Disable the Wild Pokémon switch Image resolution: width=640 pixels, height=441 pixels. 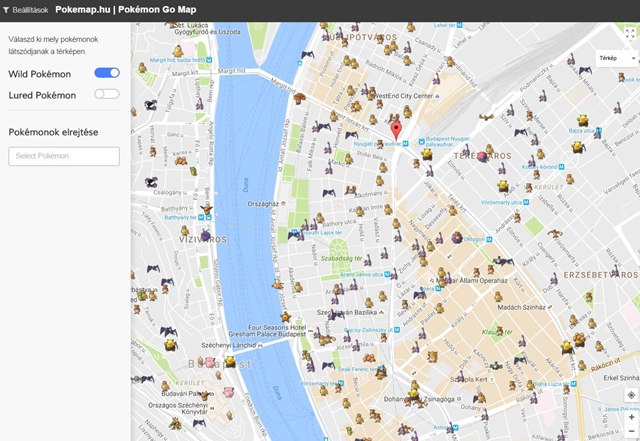click(x=107, y=73)
